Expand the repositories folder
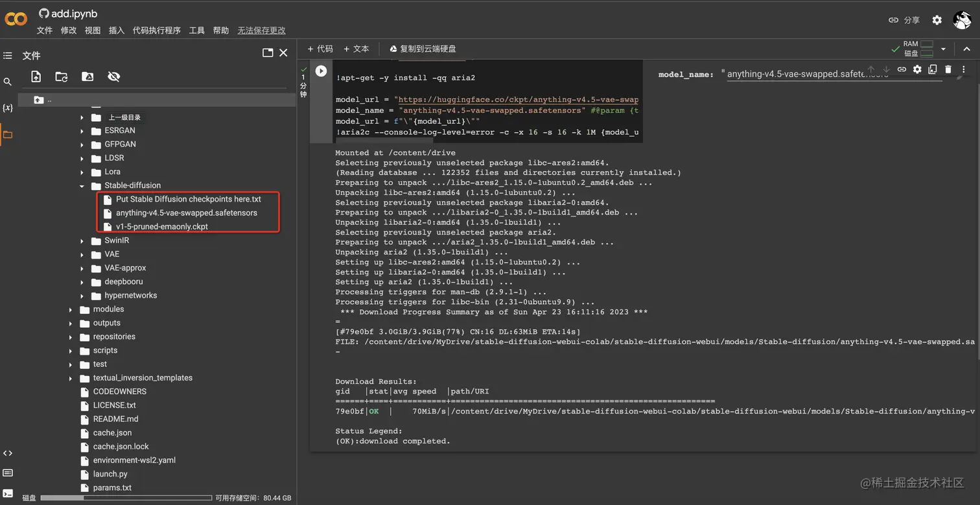Screen dimensions: 980x505 pos(70,337)
